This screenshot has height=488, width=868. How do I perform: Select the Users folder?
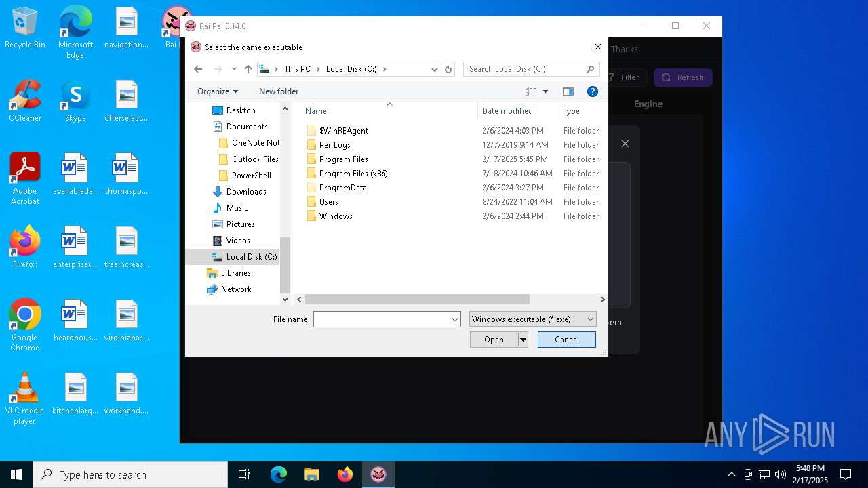[322, 202]
